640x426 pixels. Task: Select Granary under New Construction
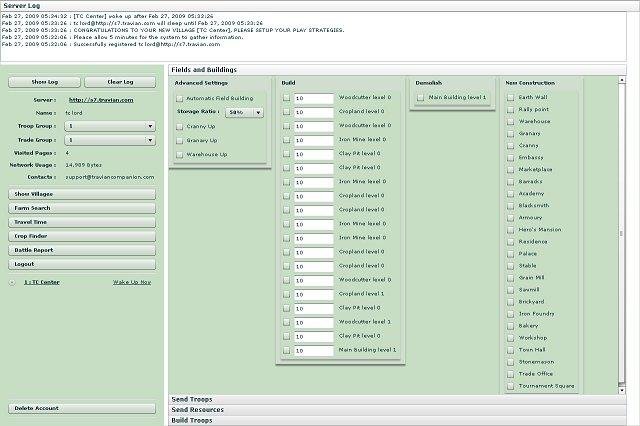[510, 134]
